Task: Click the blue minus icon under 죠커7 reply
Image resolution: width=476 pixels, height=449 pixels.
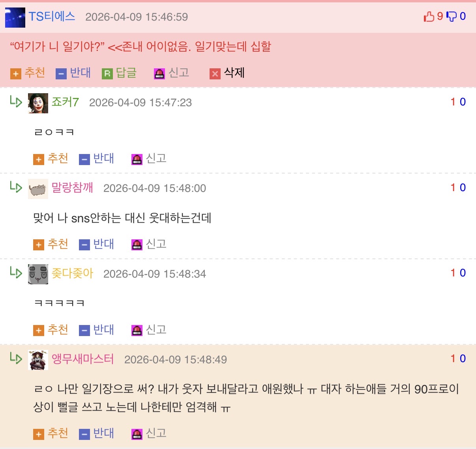Action: click(84, 160)
